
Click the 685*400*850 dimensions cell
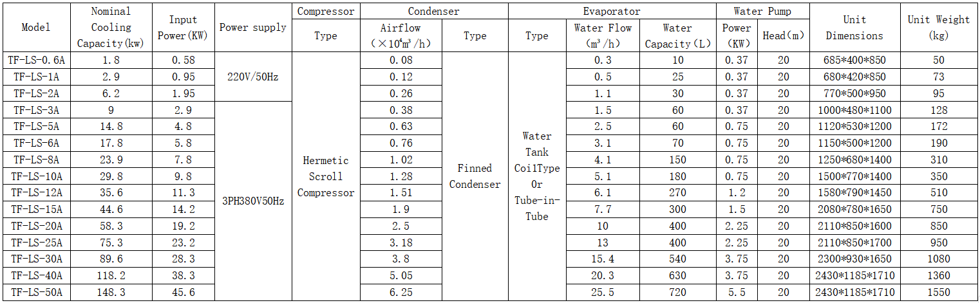coord(854,60)
